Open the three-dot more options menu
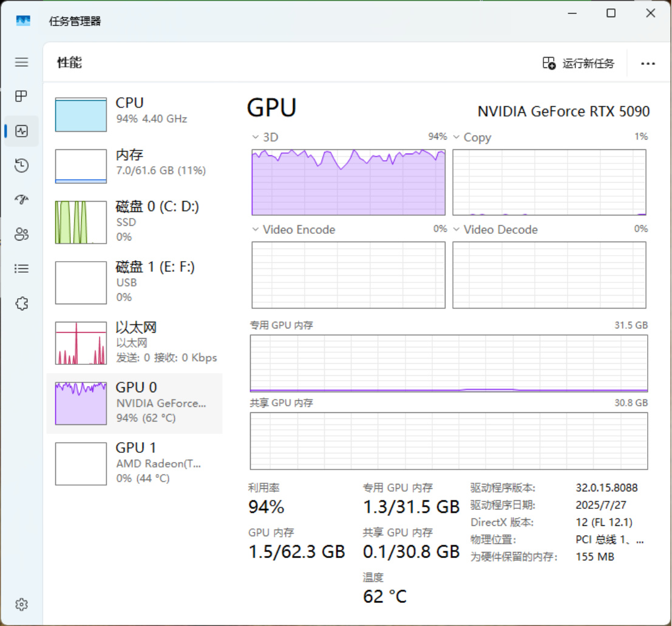 coord(648,63)
